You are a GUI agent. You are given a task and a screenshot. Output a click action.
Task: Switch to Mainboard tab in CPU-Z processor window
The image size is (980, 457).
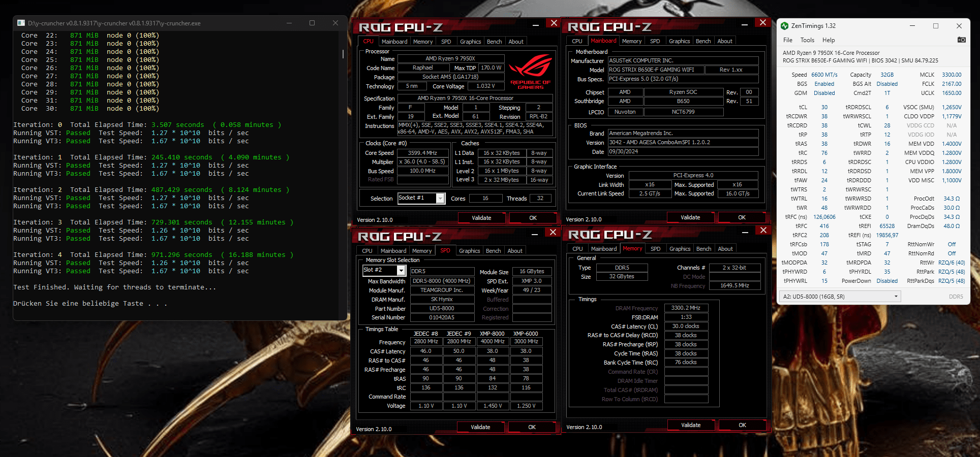[x=394, y=42]
